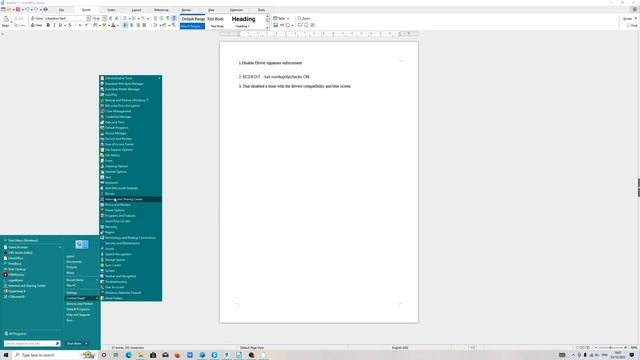Click the Windows Start button on taskbar
This screenshot has width=640, height=360.
click(6, 355)
